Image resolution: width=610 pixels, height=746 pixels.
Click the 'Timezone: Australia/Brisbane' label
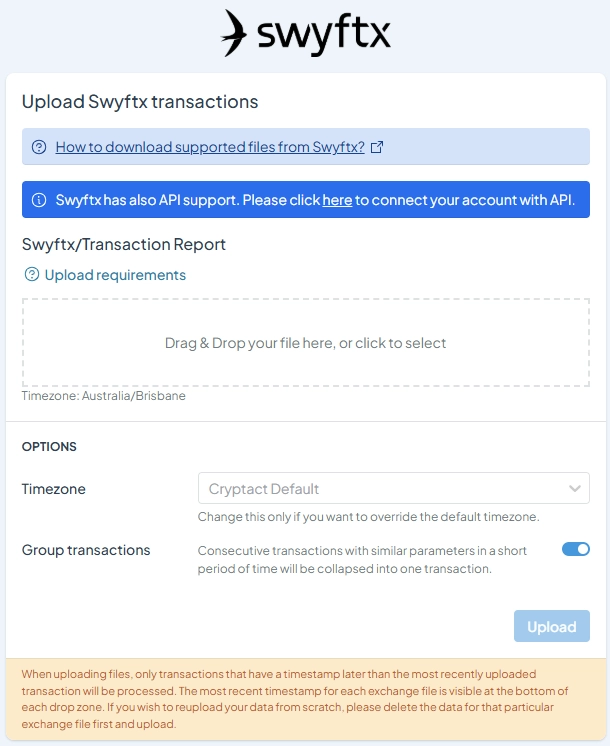click(104, 396)
